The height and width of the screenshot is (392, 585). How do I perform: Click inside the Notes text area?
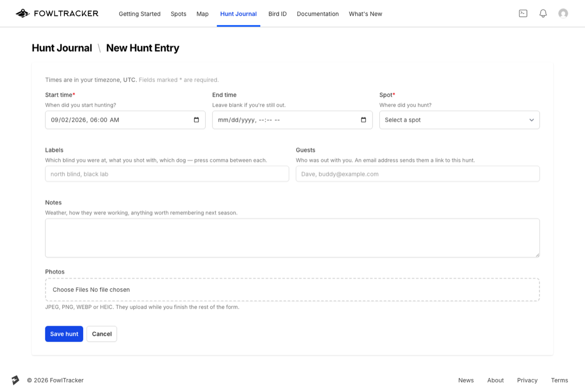pyautogui.click(x=292, y=237)
